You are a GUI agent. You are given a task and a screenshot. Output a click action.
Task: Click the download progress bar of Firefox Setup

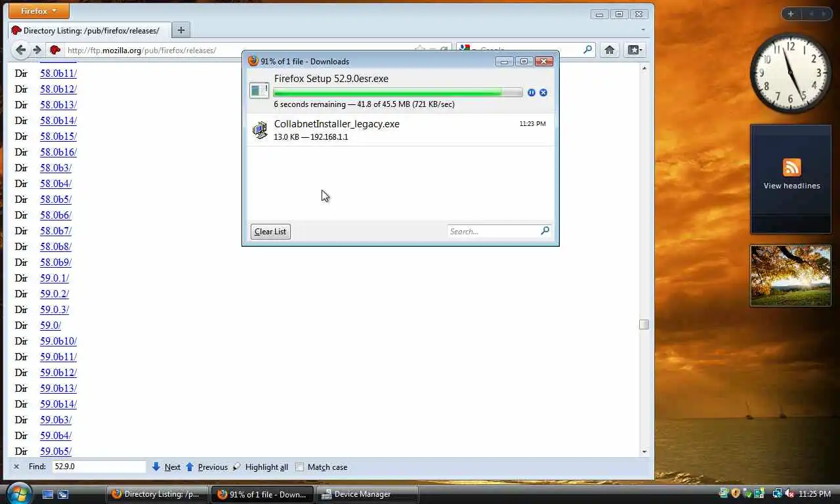(x=398, y=93)
